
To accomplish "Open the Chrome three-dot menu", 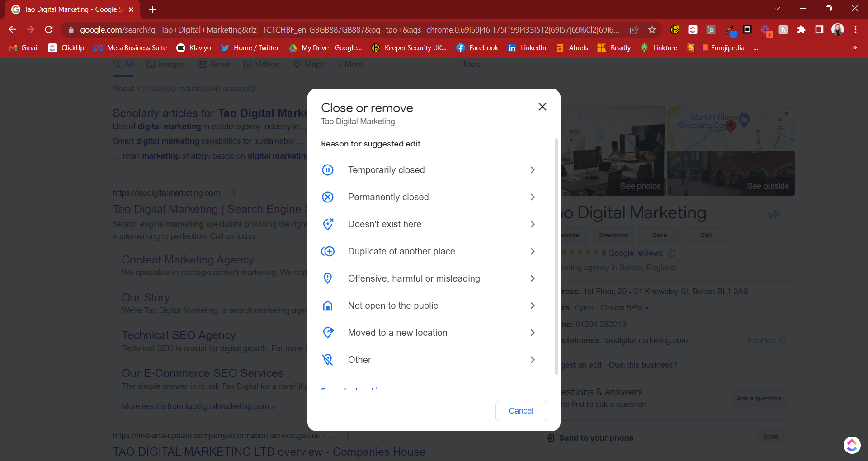I will pos(855,30).
